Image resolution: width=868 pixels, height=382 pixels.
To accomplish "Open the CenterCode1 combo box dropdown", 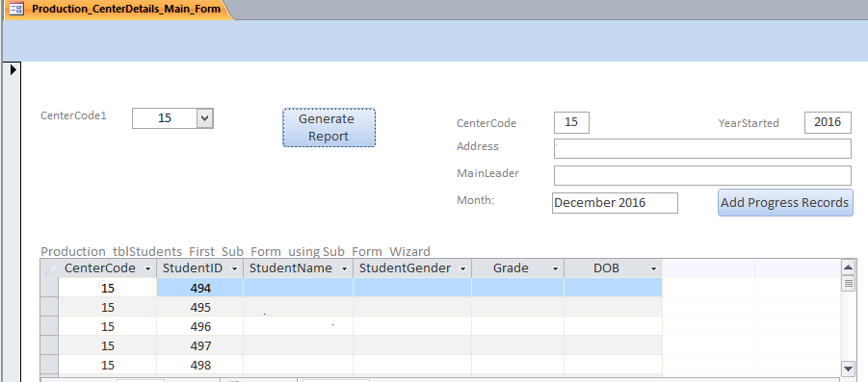I will tap(205, 117).
